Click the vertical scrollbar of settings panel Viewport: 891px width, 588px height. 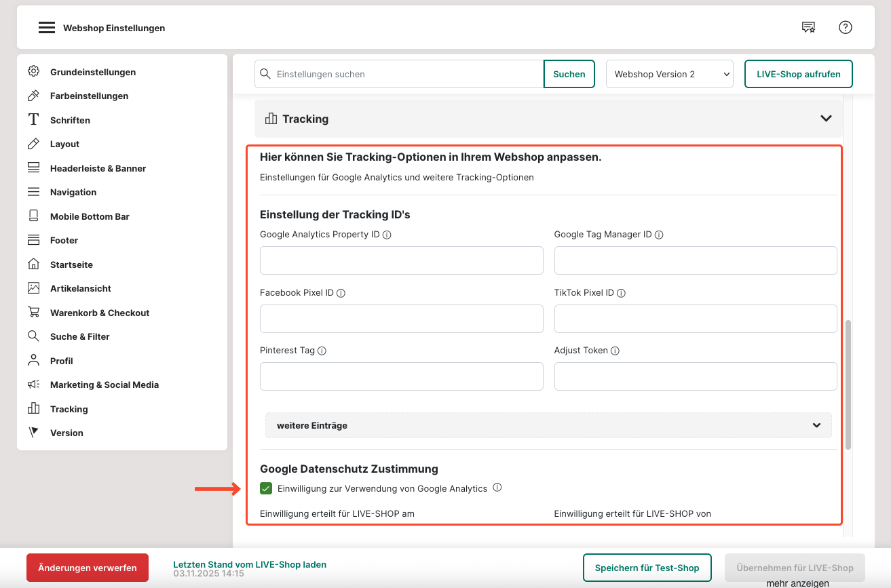(x=848, y=384)
